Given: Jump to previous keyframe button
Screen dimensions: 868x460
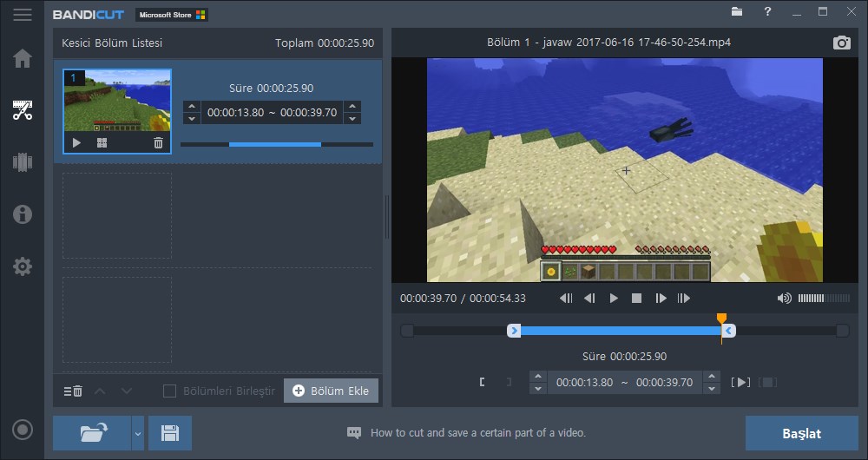Looking at the screenshot, I should 566,299.
